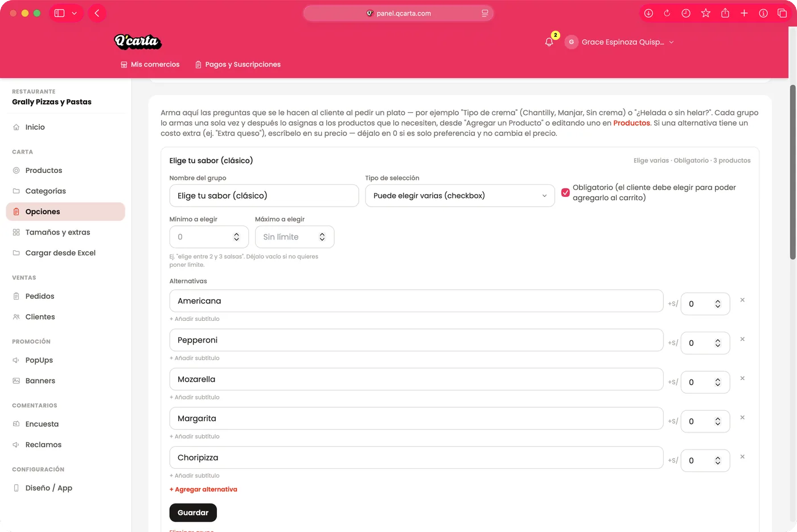Open Pedidos in the sidebar
The image size is (797, 532).
tap(65, 296)
